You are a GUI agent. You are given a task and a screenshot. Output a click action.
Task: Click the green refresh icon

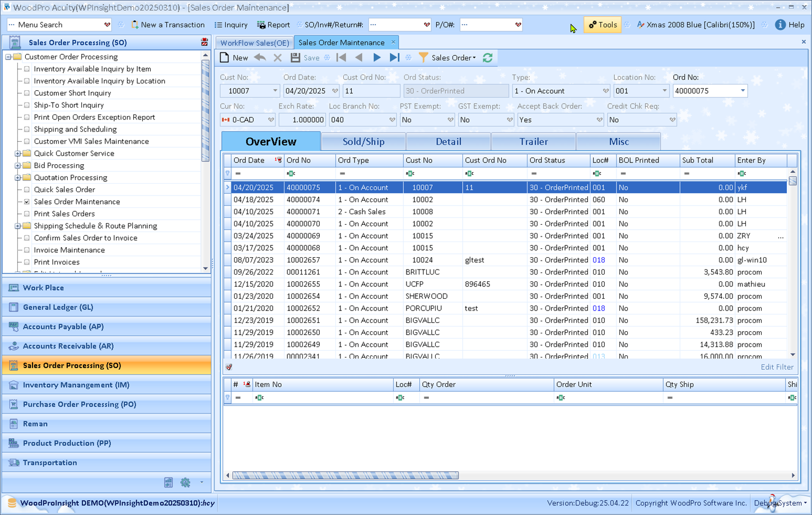click(x=488, y=58)
